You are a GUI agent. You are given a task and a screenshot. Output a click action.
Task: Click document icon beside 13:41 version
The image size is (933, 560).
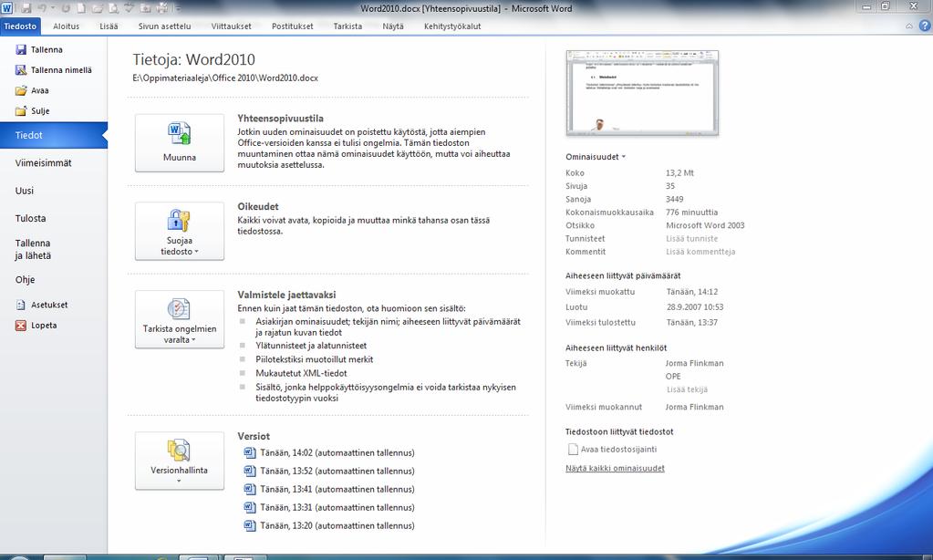[x=249, y=489]
